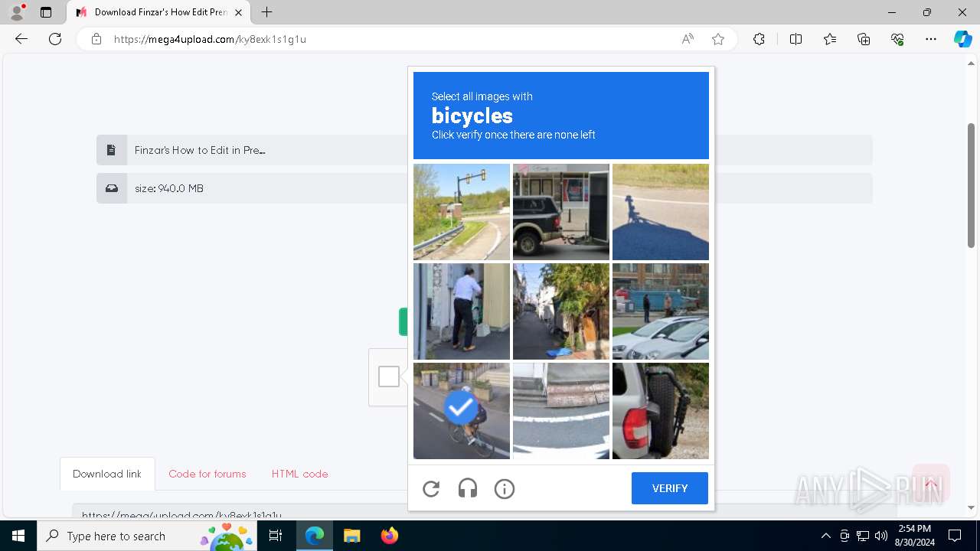Click the Type here to search box
This screenshot has height=551, width=980.
(x=148, y=536)
